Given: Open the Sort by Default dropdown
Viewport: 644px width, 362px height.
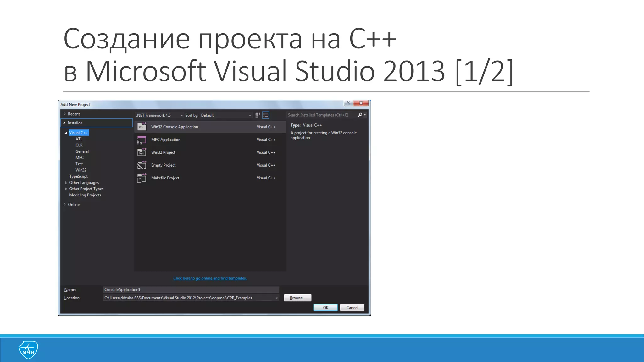Looking at the screenshot, I should coord(226,115).
